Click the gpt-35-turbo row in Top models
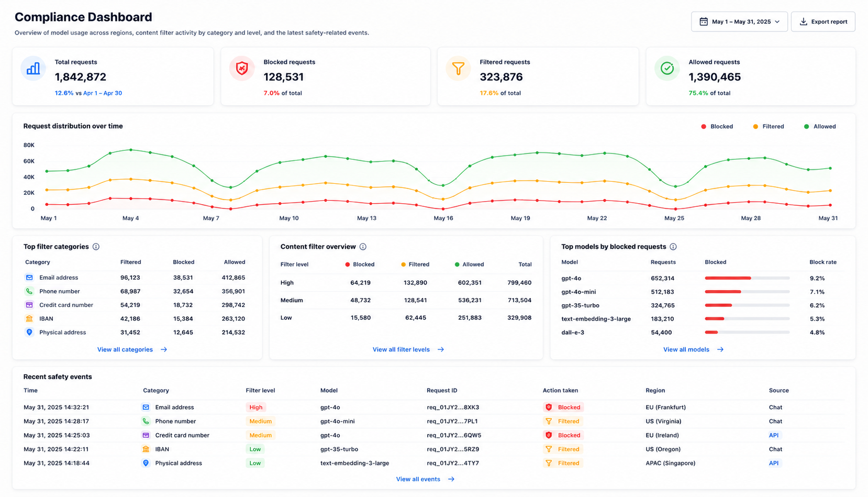 coord(703,305)
